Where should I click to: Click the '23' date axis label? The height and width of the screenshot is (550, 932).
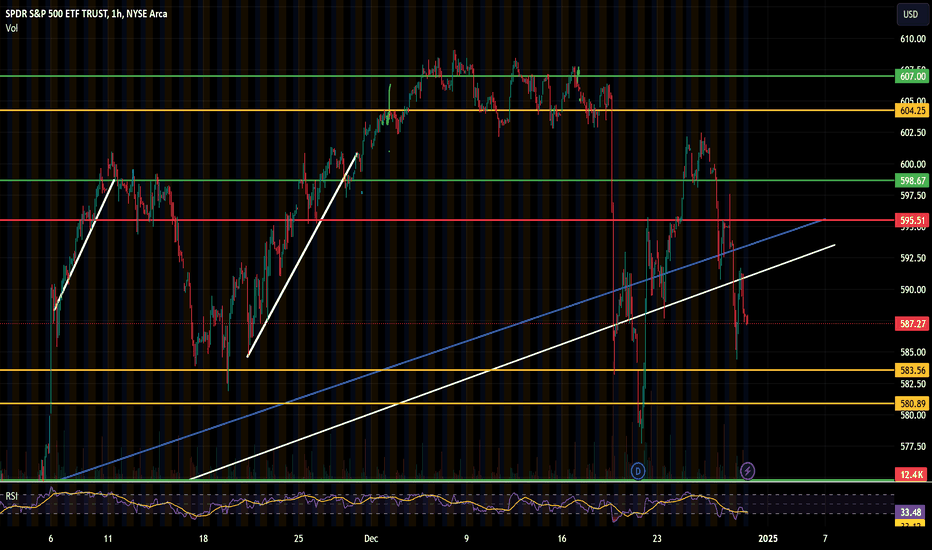point(657,539)
